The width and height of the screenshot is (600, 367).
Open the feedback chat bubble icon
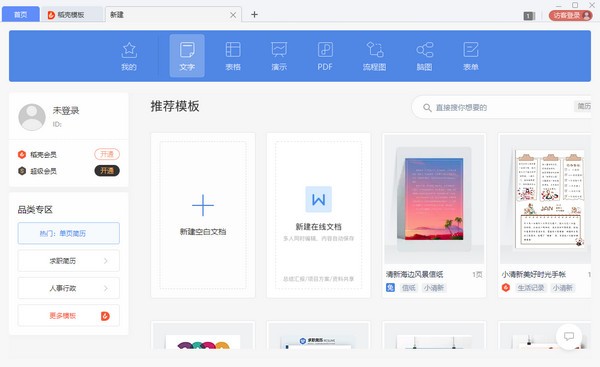point(569,336)
